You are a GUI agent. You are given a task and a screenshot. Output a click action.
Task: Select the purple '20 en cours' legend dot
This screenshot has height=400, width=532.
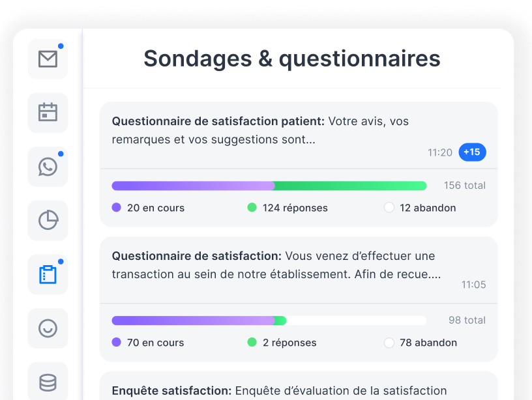pos(117,208)
